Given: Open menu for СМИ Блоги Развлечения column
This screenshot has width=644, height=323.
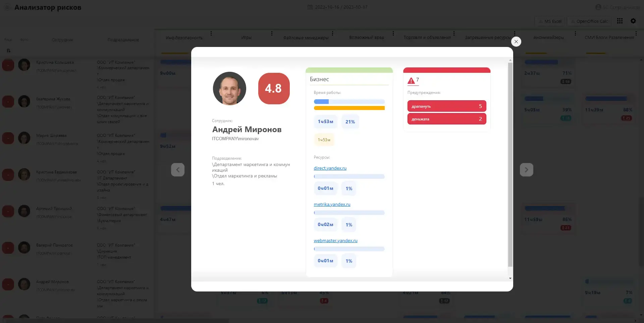Looking at the screenshot, I should click(x=636, y=33).
